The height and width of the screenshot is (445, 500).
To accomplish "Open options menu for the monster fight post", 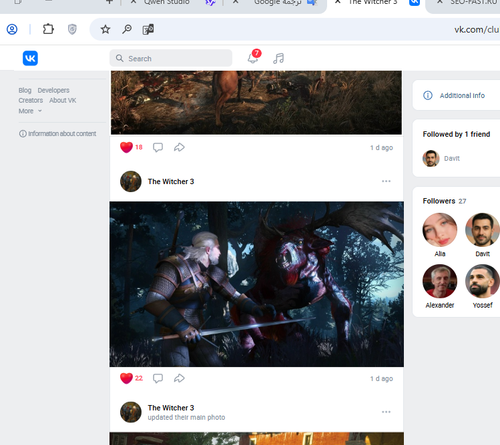I will [386, 181].
